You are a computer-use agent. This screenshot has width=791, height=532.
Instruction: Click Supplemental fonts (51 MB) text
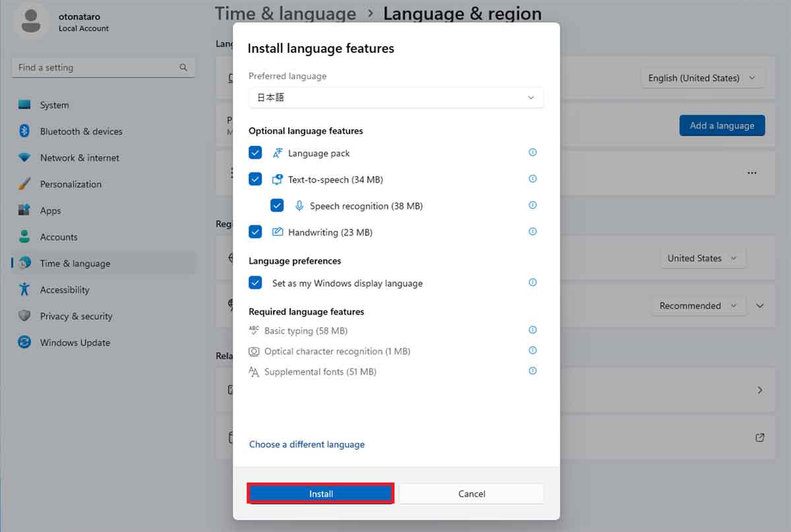coord(320,372)
